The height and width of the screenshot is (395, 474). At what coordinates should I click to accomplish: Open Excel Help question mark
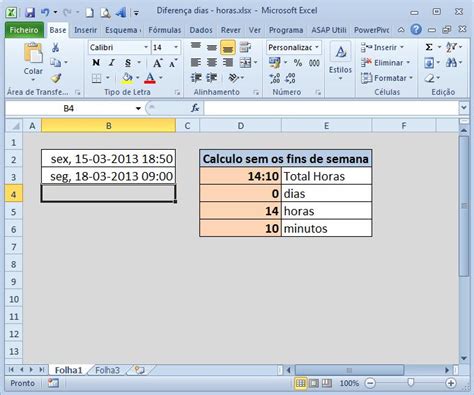(416, 30)
